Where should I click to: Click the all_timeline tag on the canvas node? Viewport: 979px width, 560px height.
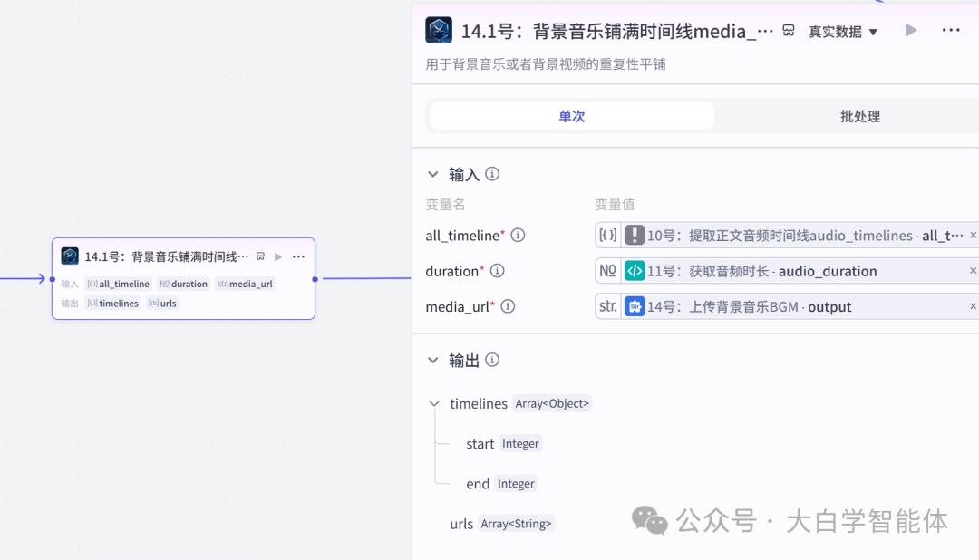click(119, 284)
